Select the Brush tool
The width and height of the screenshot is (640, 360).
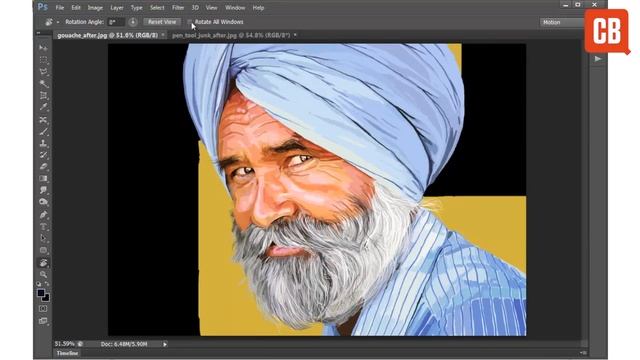click(43, 131)
